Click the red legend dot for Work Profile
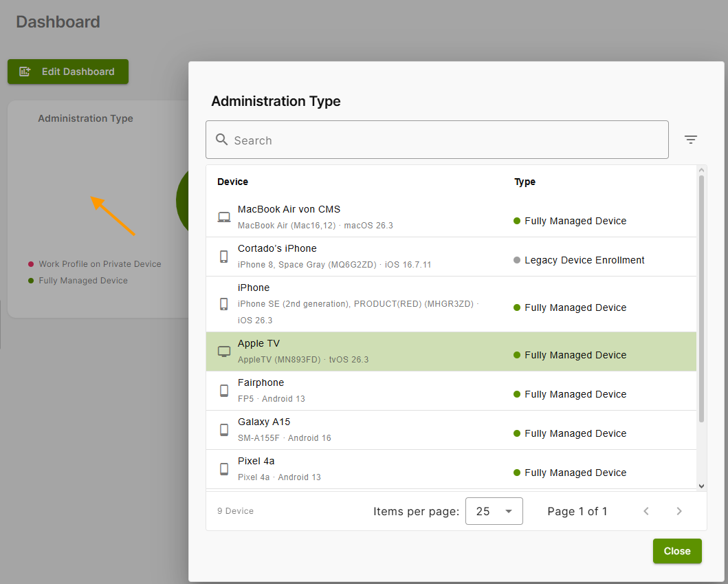This screenshot has height=584, width=728. [31, 264]
